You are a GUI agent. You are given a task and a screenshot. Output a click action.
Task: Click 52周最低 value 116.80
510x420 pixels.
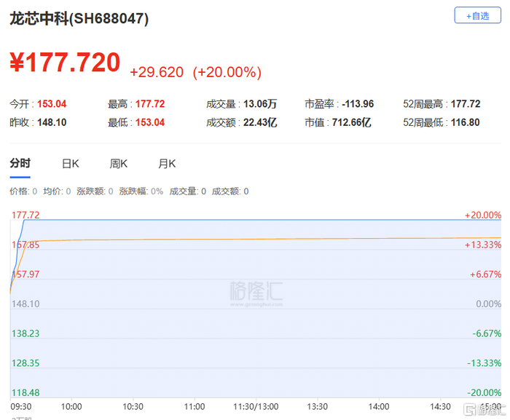(466, 122)
